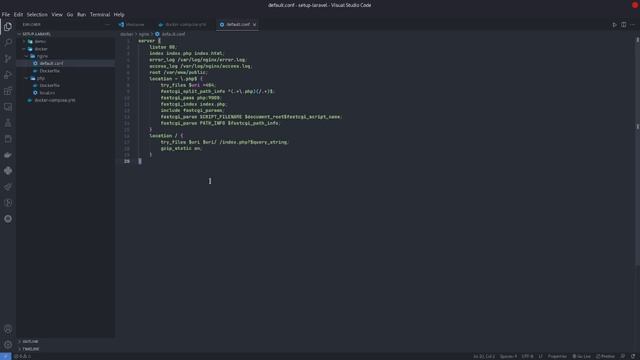Open the Accounts icon in activity bar

click(8, 329)
